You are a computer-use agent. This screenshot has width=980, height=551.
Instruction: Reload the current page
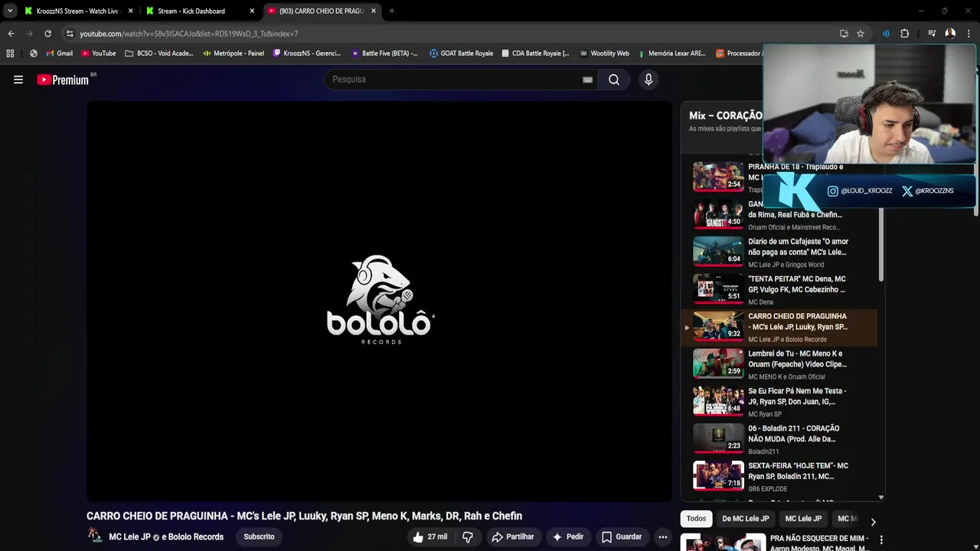coord(47,34)
